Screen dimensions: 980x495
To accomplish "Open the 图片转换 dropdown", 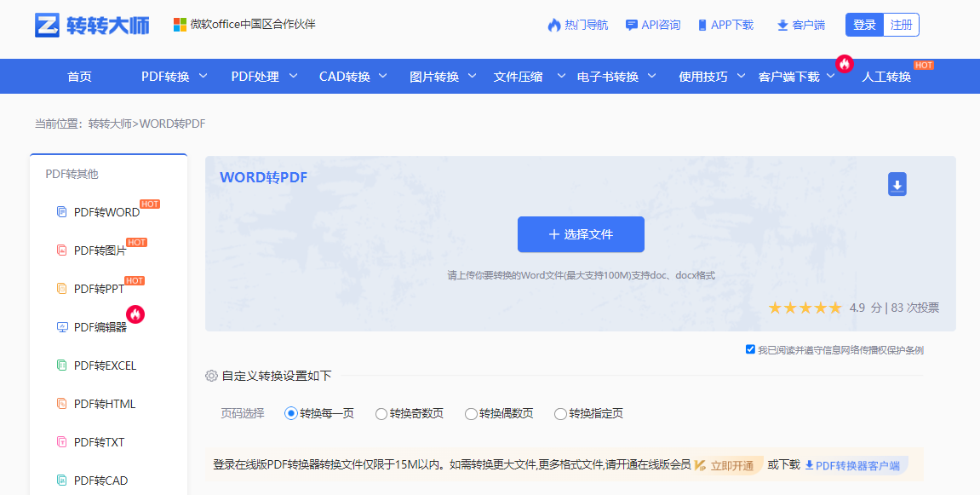I will [x=433, y=76].
